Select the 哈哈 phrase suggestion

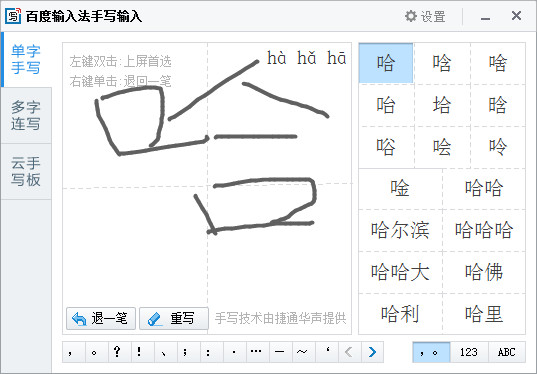484,188
